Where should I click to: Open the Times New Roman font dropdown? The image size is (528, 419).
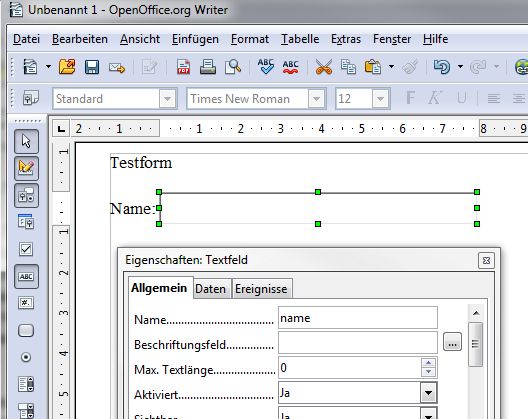point(317,99)
